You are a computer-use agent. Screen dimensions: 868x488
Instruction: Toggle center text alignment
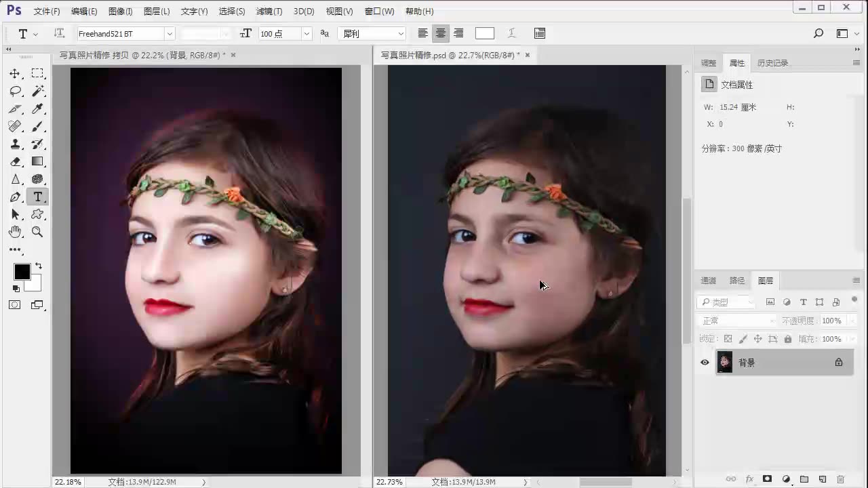(440, 33)
